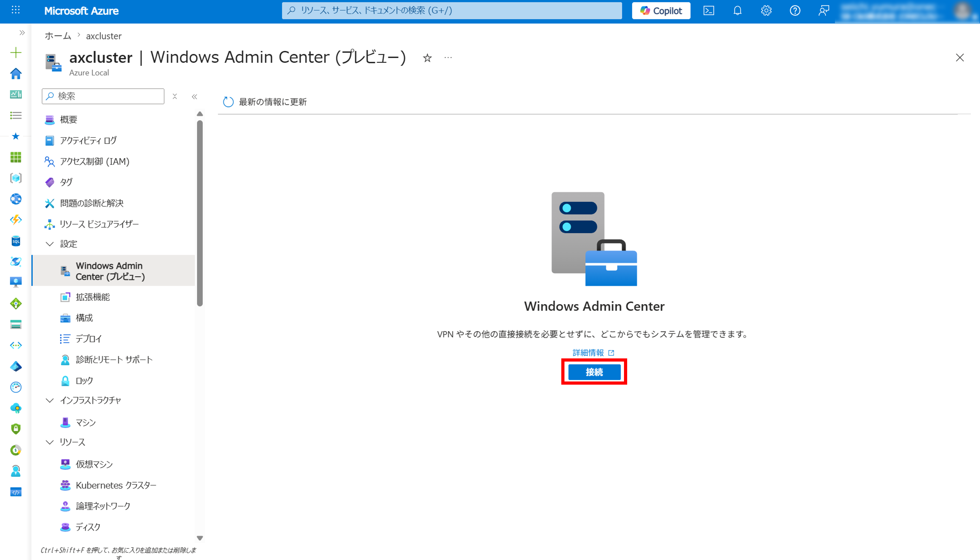This screenshot has height=560, width=980.
Task: Add axcluster page to favorites star
Action: coord(427,58)
